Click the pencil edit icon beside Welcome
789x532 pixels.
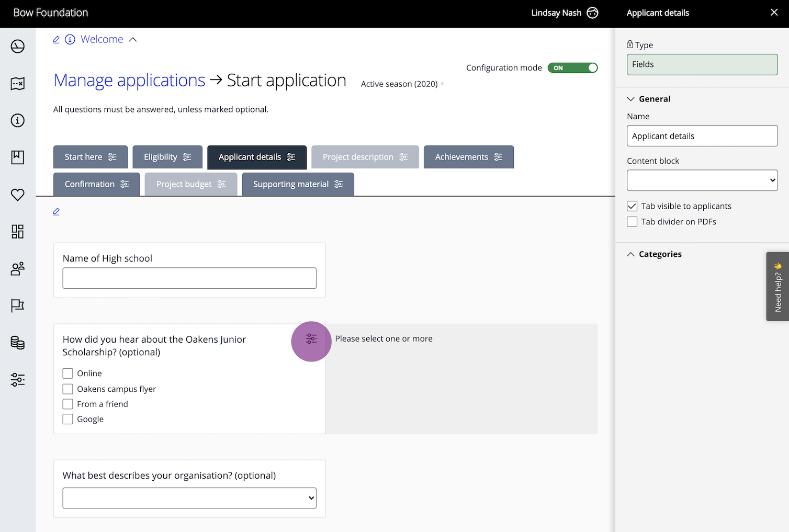coord(57,40)
